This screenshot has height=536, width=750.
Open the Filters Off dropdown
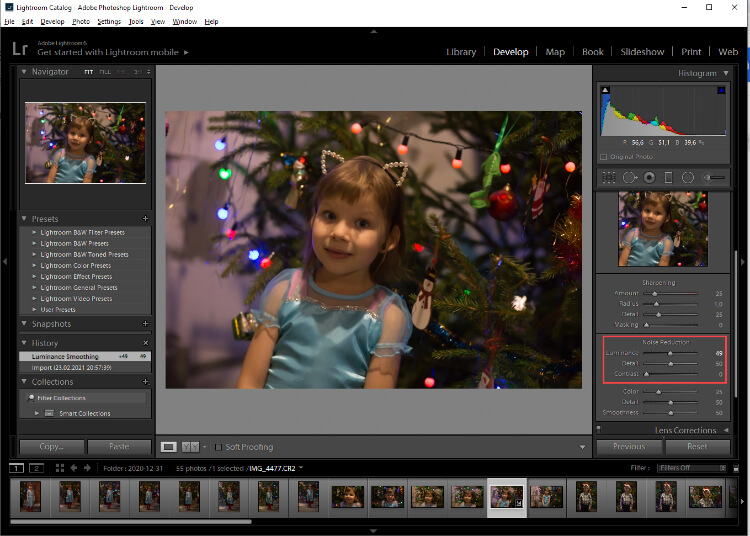tap(692, 468)
